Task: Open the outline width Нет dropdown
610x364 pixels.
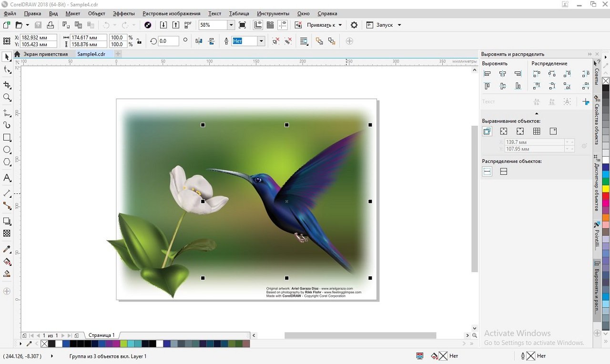Action: click(261, 41)
